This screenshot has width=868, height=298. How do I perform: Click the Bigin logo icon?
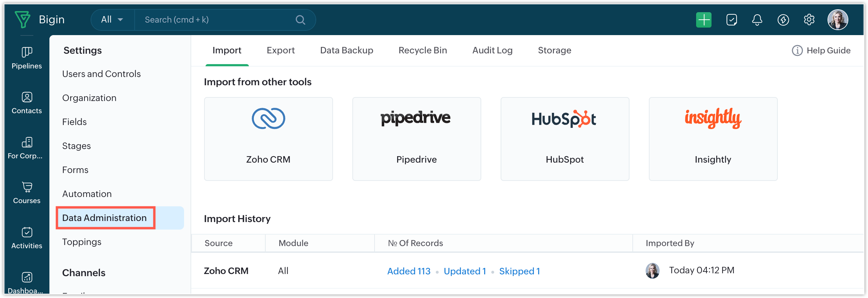[23, 19]
